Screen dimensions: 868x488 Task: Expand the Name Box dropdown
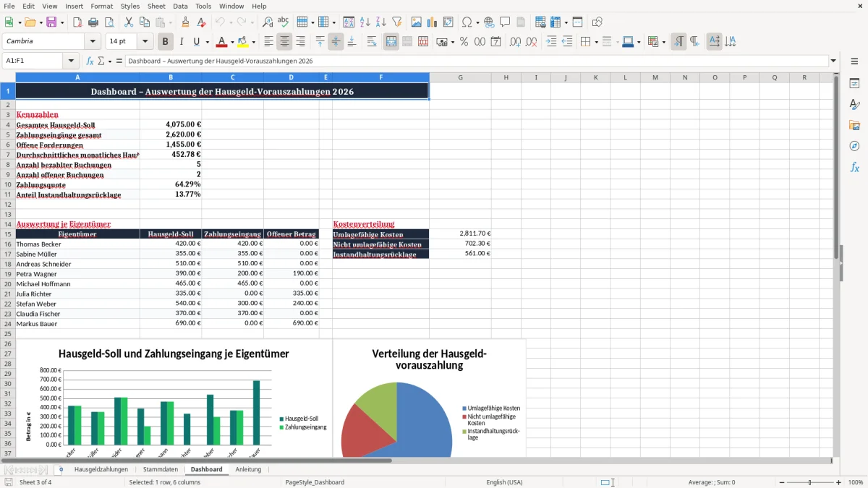click(71, 61)
